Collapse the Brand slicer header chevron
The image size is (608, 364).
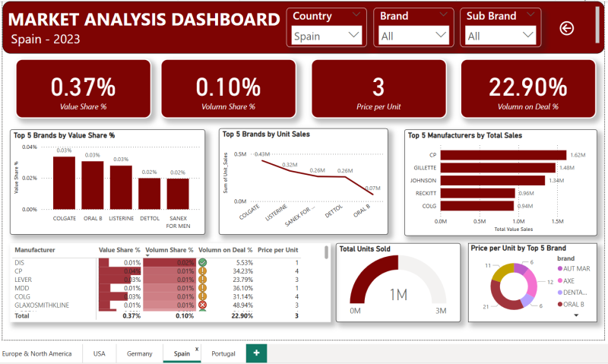pos(444,14)
